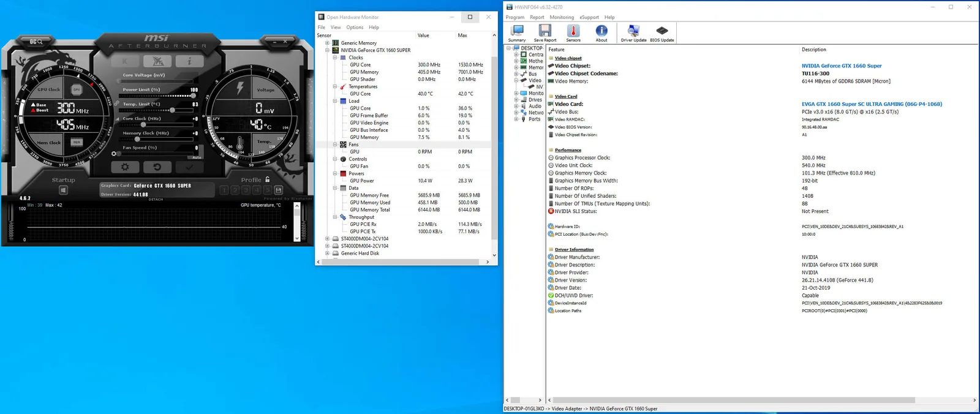Image resolution: width=980 pixels, height=414 pixels.
Task: Save profile using the floppy disk icon
Action: tap(279, 190)
